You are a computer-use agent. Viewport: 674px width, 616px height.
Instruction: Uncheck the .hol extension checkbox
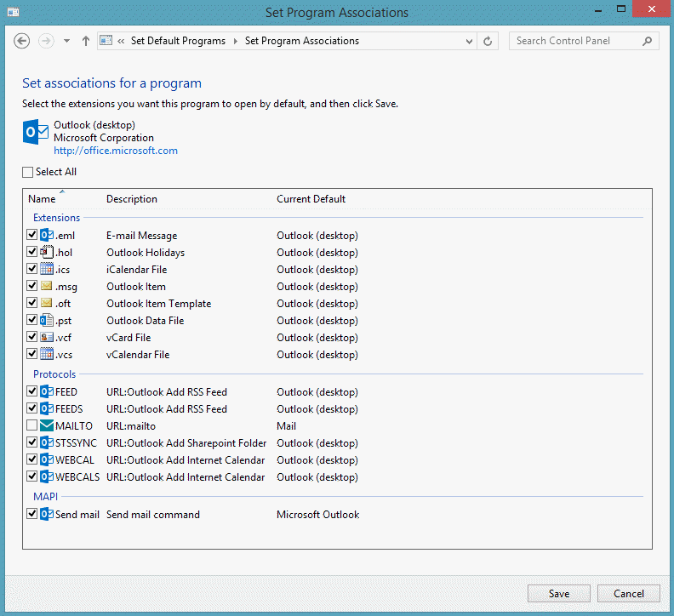tap(31, 252)
